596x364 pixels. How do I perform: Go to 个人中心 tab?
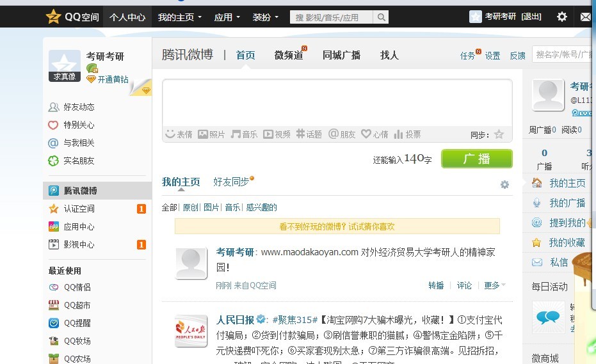pyautogui.click(x=127, y=17)
